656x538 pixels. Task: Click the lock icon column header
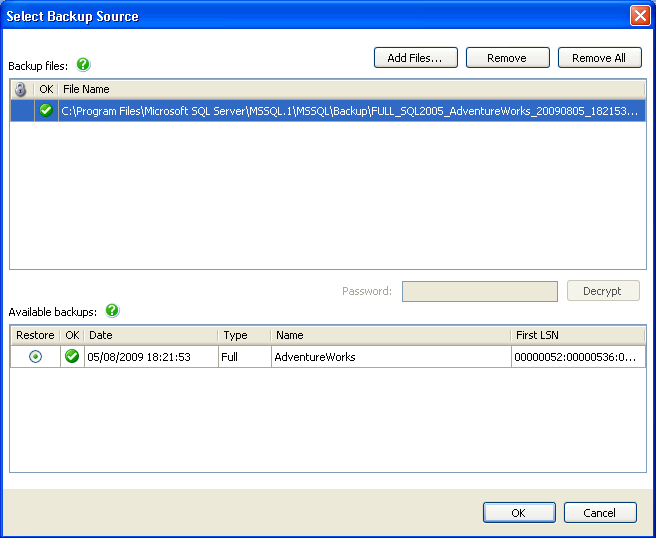[x=21, y=89]
